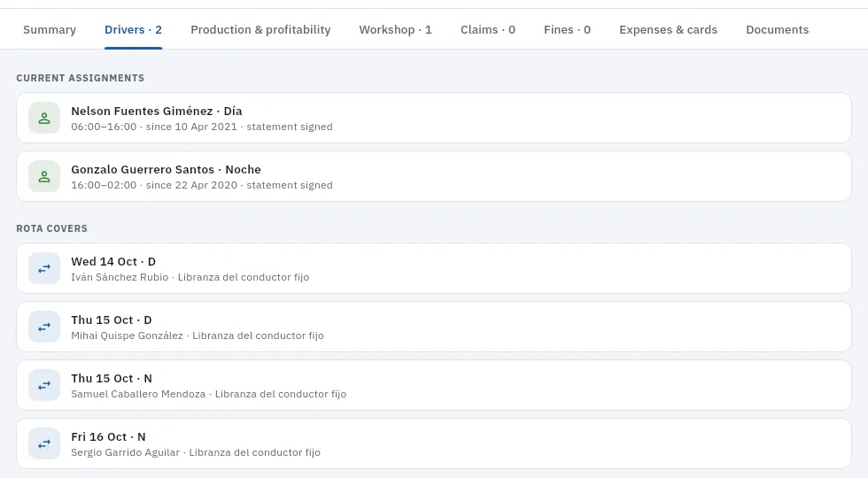
Task: Click the person icon beside Gonzalo Guerrero Santos
Action: pos(44,176)
